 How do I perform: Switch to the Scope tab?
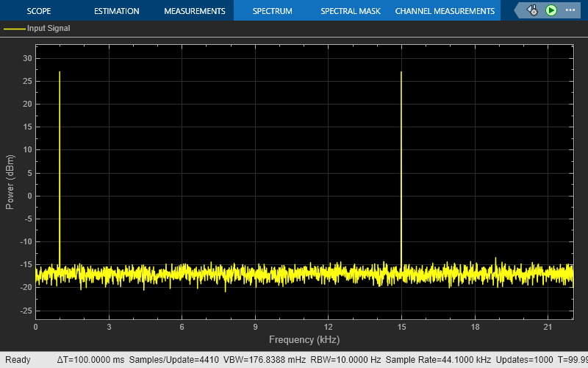[x=39, y=11]
